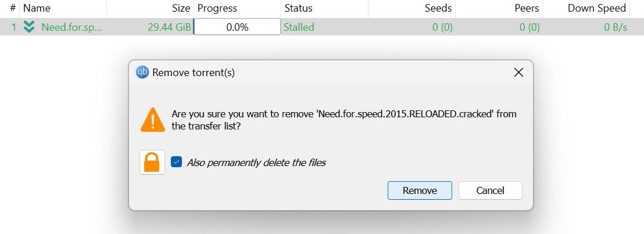
Task: Click the Stalled status cell
Action: click(299, 27)
